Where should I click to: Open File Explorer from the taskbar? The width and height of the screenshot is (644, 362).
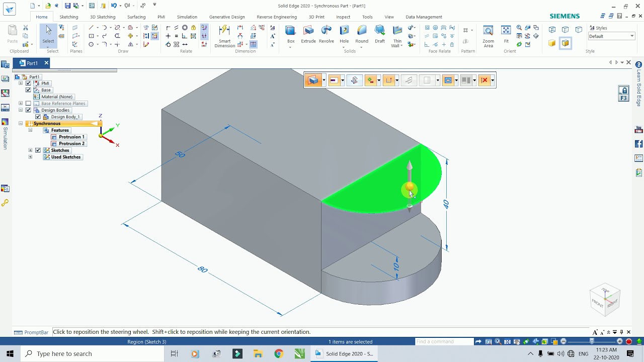pyautogui.click(x=258, y=353)
